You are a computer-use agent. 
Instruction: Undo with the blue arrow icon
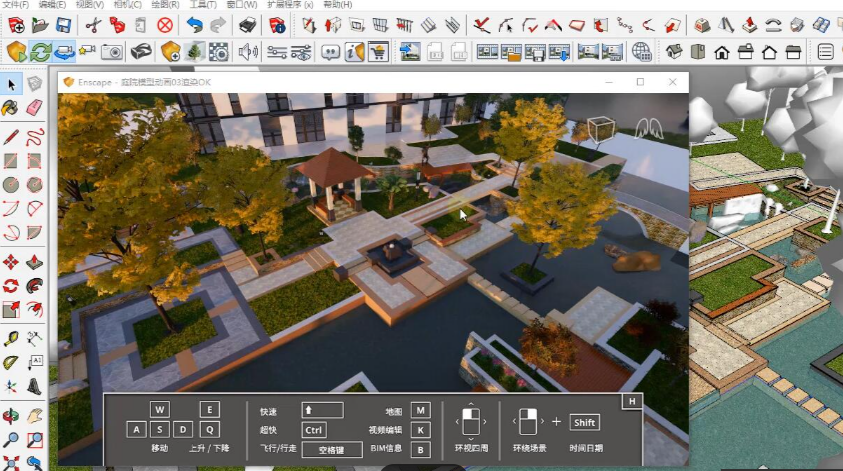[194, 25]
